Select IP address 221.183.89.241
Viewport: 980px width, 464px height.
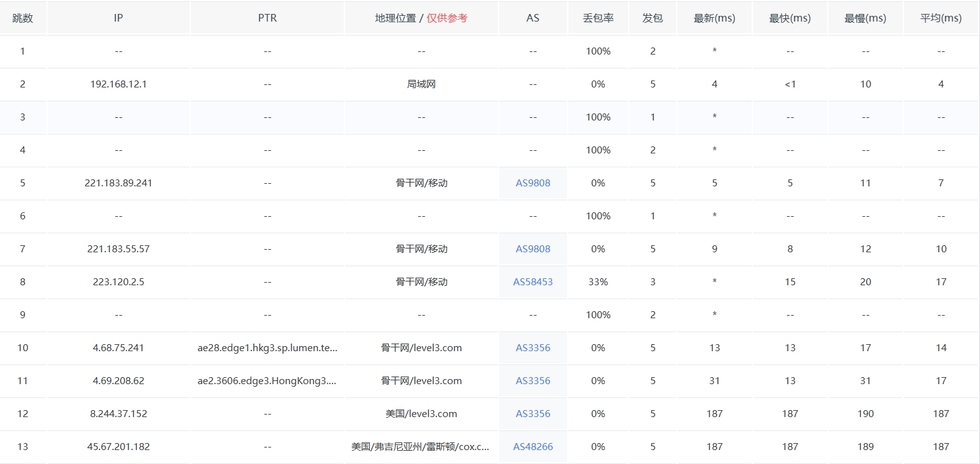119,183
